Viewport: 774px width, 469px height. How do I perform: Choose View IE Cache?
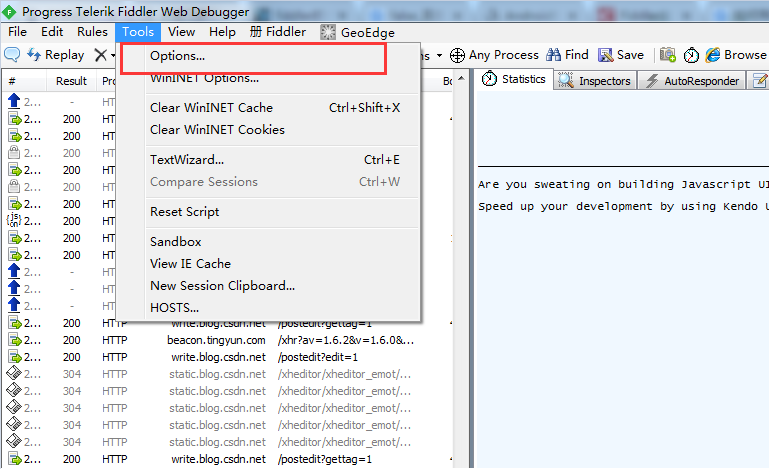[268, 264]
